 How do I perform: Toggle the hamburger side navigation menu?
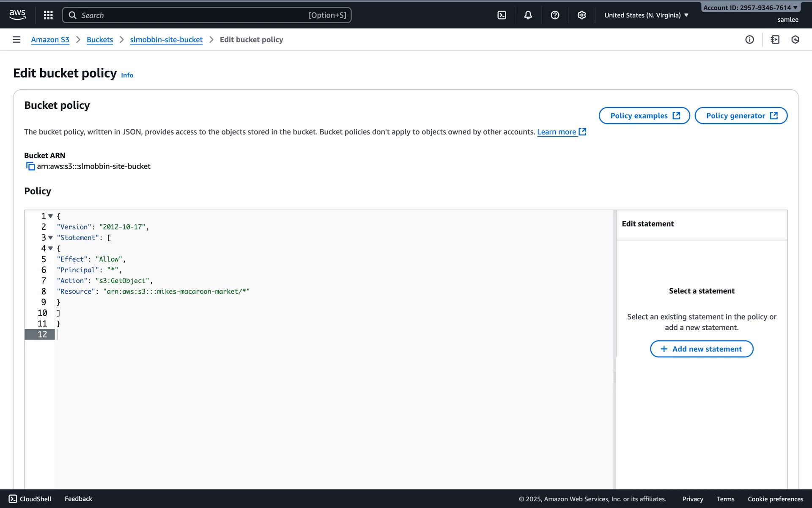click(16, 39)
